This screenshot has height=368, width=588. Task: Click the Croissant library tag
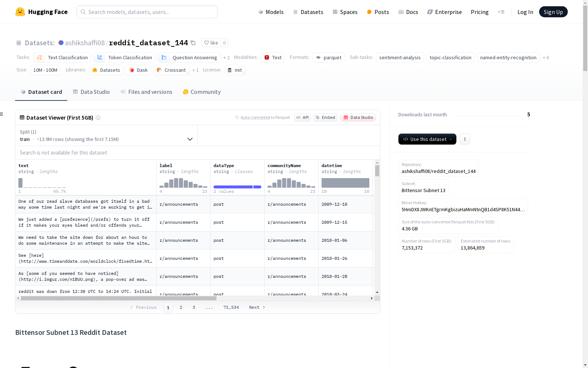click(171, 70)
